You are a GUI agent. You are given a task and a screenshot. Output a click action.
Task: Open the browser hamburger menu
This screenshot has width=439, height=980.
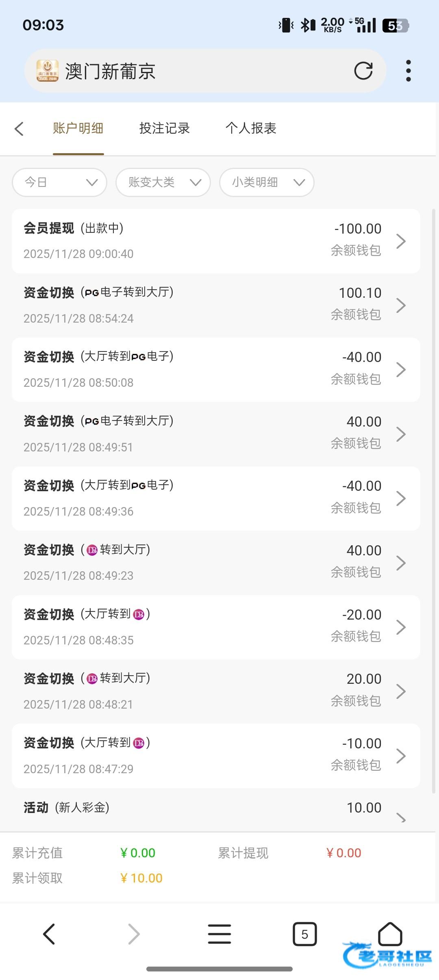[x=219, y=934]
